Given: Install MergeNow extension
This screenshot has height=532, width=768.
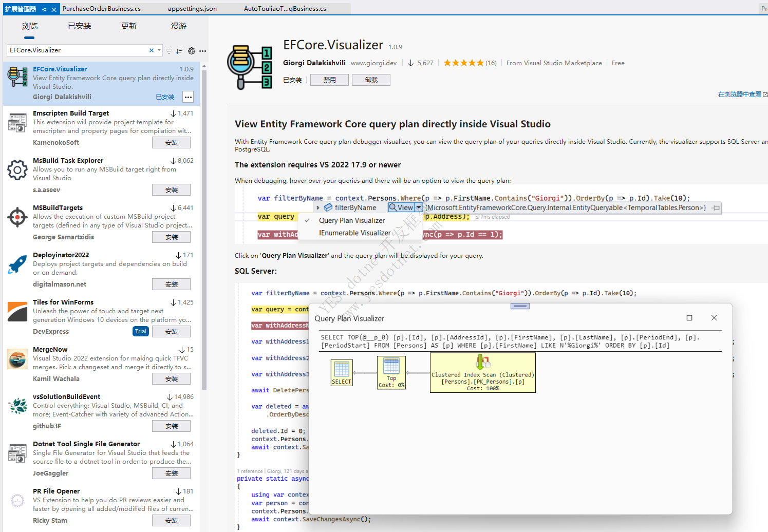Looking at the screenshot, I should pyautogui.click(x=171, y=379).
